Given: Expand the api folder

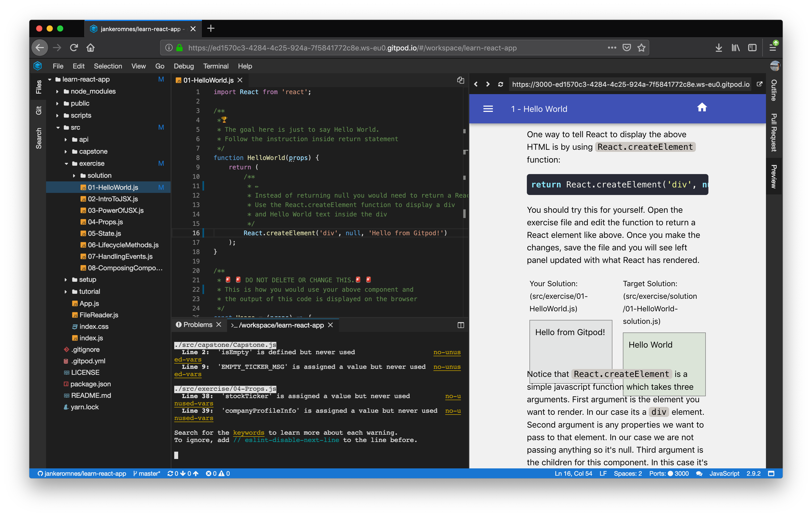Looking at the screenshot, I should click(x=66, y=140).
